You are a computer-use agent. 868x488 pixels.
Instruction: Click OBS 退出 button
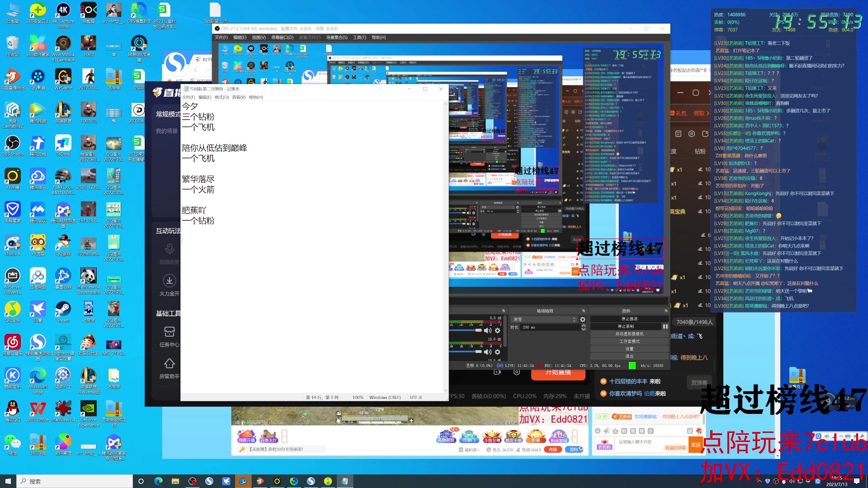pyautogui.click(x=629, y=357)
